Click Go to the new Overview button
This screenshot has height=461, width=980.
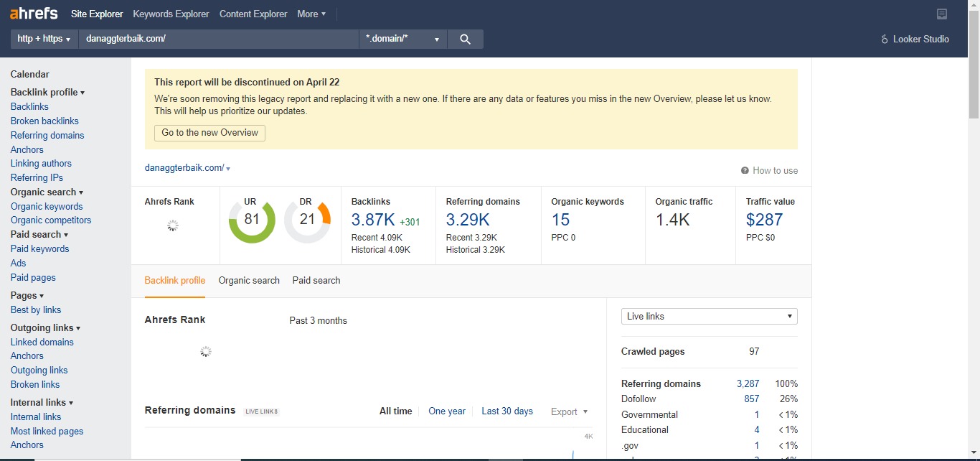coord(209,133)
